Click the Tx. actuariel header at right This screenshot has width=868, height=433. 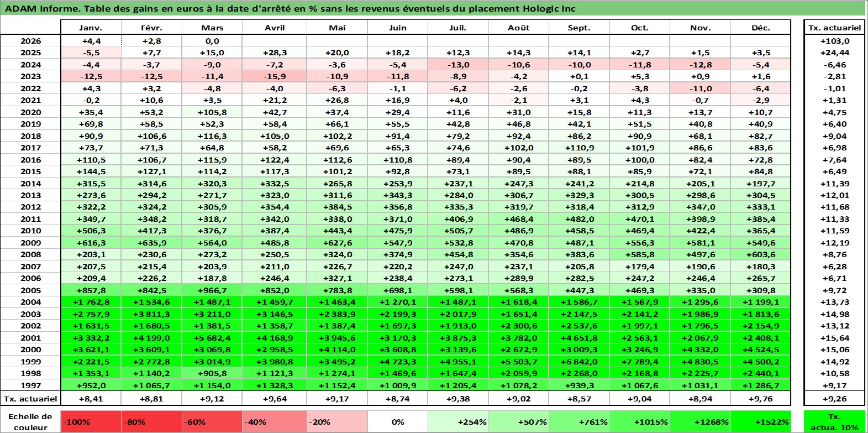click(x=835, y=28)
